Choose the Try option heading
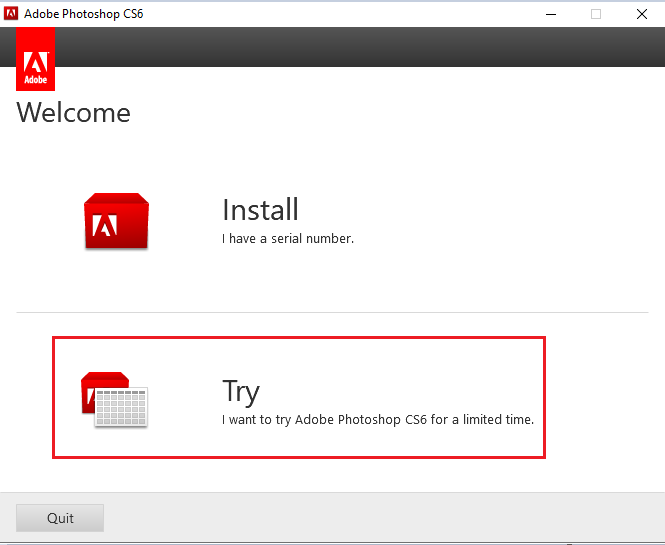This screenshot has height=545, width=665. click(241, 391)
